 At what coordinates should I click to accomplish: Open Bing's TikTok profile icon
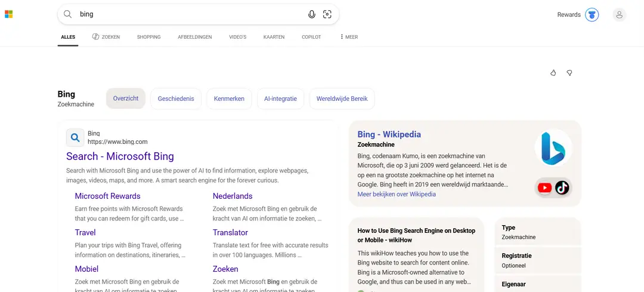pos(562,188)
